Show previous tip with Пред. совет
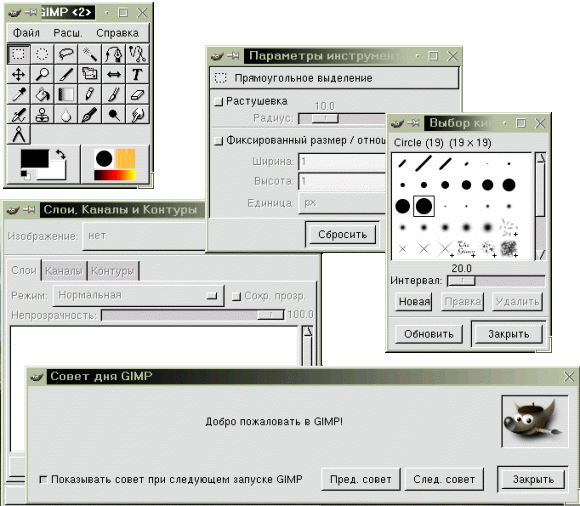The image size is (580, 506). [361, 479]
